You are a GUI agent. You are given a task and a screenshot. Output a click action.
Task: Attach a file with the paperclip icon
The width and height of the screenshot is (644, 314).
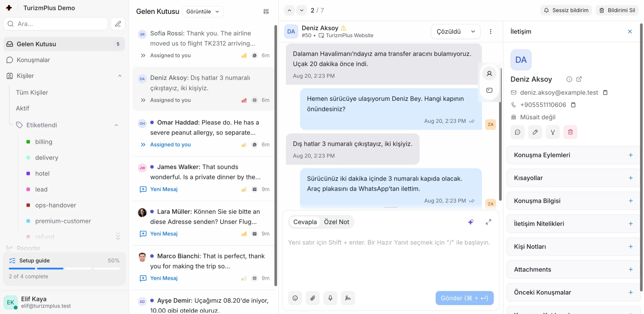coord(313,298)
